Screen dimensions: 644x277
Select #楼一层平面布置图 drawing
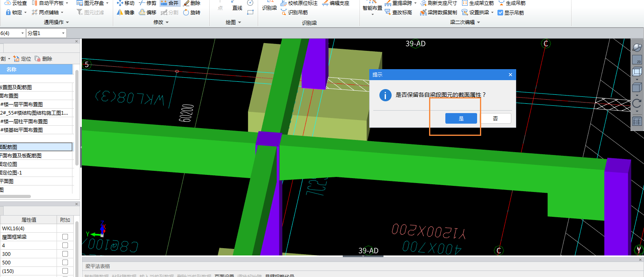[x=36, y=104]
